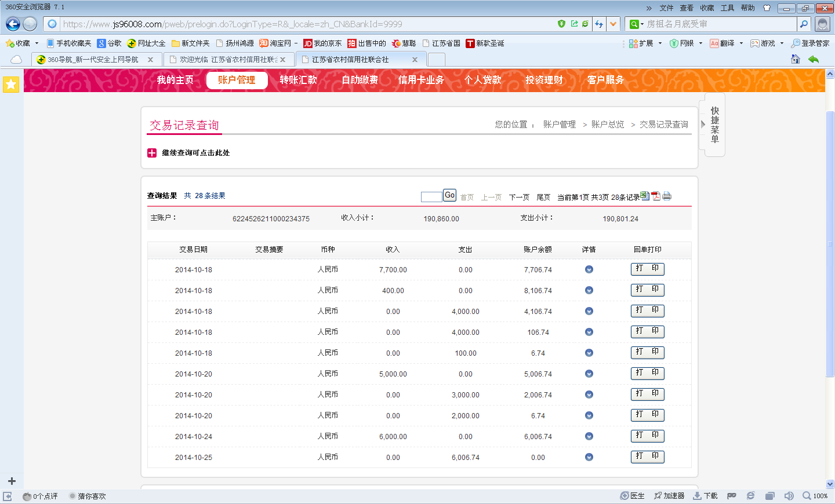Image resolution: width=835 pixels, height=504 pixels.
Task: Export query results as PDF
Action: tap(656, 196)
